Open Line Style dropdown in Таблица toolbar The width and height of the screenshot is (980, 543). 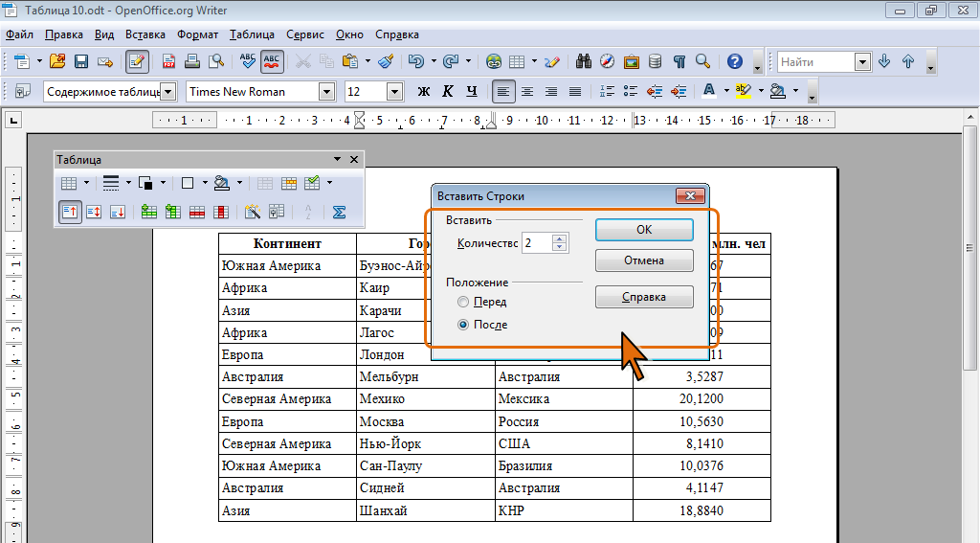pyautogui.click(x=128, y=183)
